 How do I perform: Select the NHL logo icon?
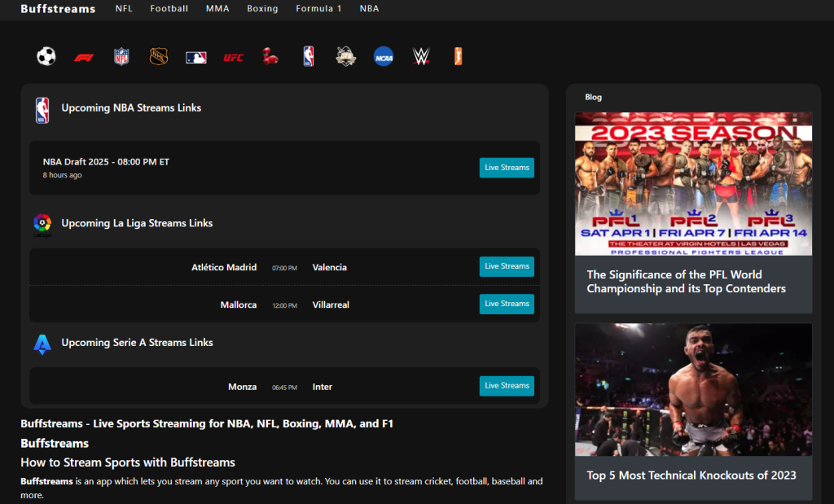159,56
